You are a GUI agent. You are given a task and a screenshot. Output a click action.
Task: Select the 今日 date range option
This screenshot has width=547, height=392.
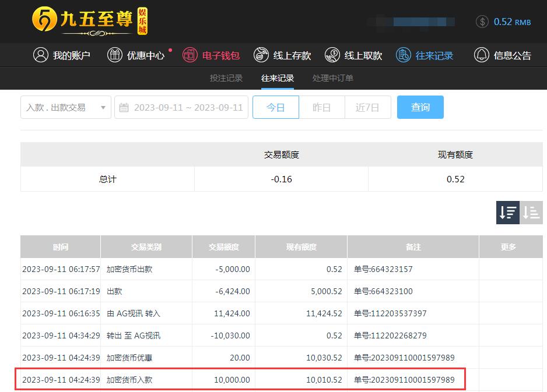(x=275, y=107)
